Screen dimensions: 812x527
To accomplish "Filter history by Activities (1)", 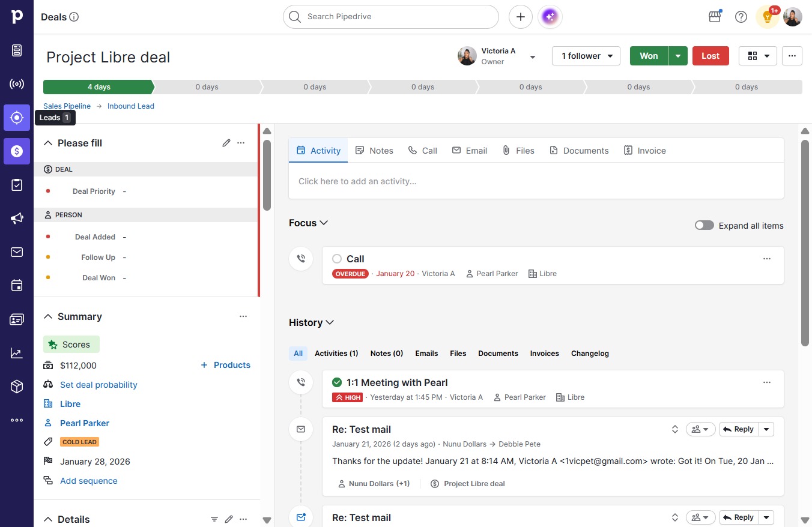I will (336, 354).
